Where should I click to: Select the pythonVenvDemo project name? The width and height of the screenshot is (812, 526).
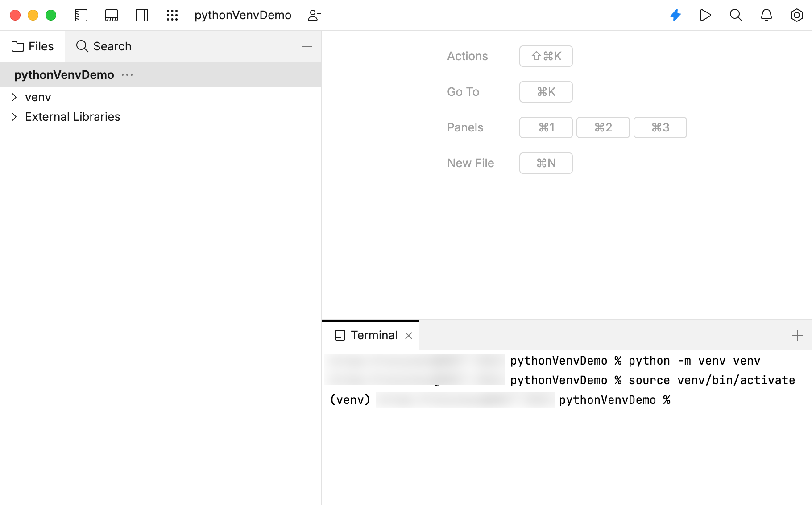(x=64, y=74)
